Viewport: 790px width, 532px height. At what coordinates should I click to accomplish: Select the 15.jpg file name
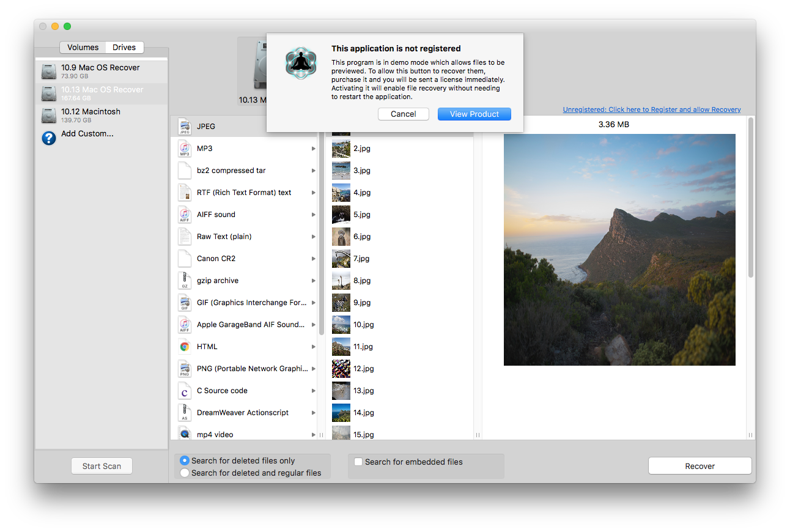click(x=364, y=435)
